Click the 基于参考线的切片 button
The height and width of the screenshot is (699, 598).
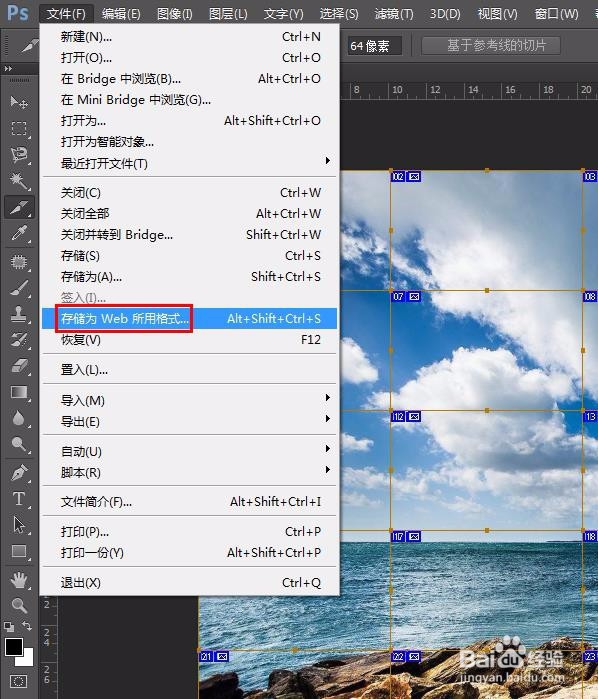pos(491,45)
